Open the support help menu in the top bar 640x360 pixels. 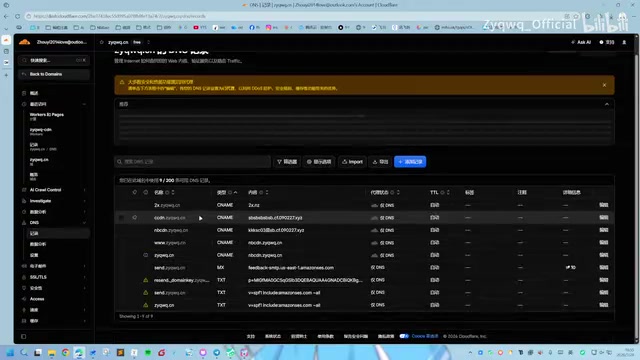click(x=607, y=42)
